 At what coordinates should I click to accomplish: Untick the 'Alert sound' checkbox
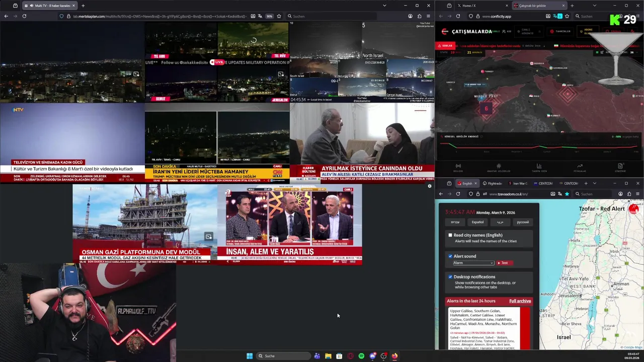450,256
